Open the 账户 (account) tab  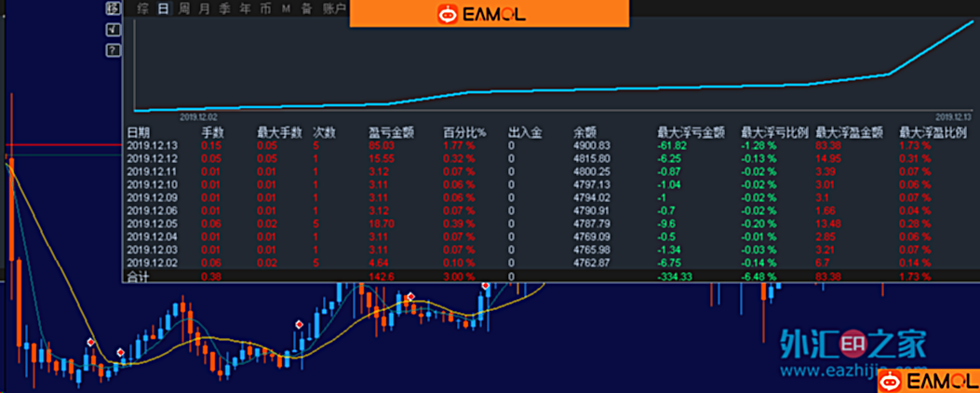333,8
